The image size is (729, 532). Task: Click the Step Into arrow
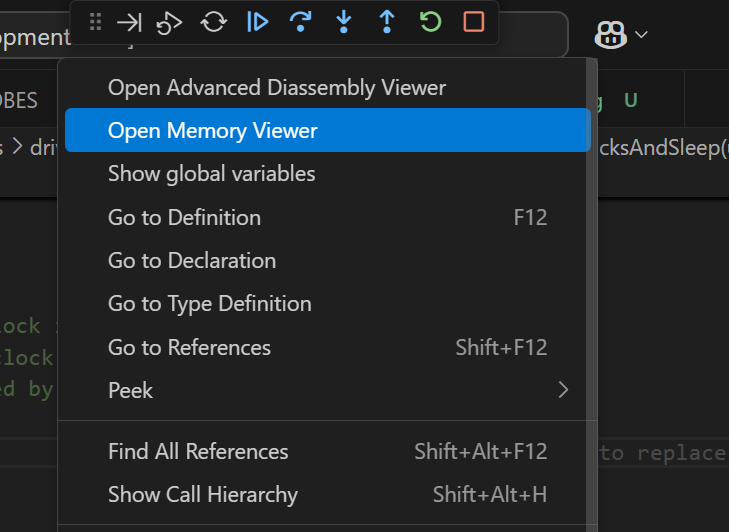(343, 22)
